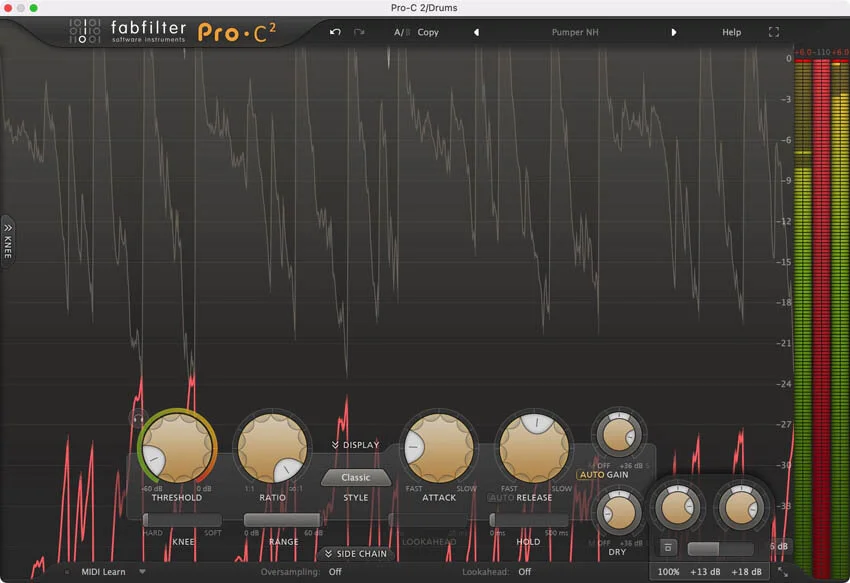Load the next preset with right arrow
The image size is (850, 583).
(673, 32)
